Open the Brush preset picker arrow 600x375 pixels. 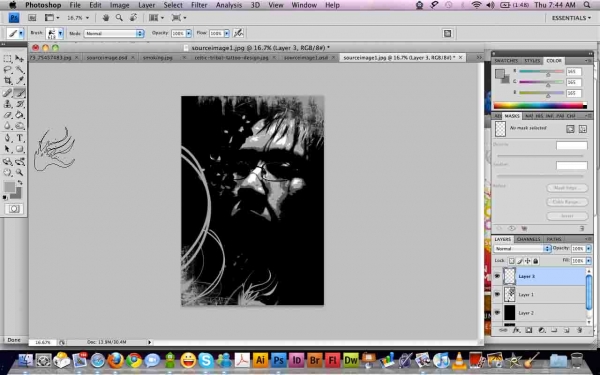click(60, 33)
